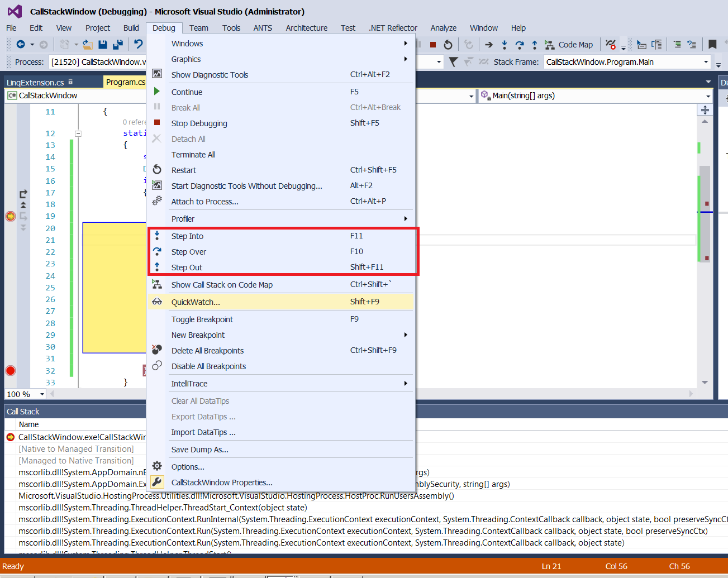Screen dimensions: 728x578
Task: Open the Windows submenu
Action: point(280,44)
